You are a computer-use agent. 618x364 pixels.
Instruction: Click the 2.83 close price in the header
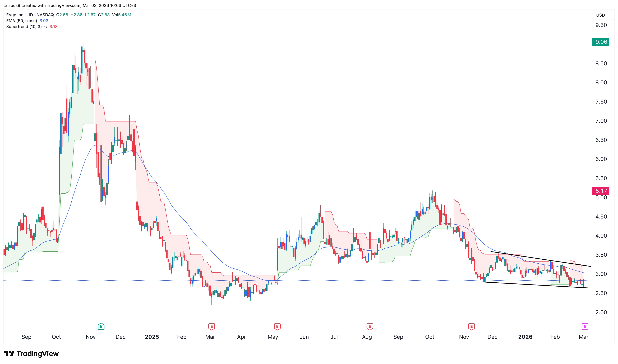coord(105,15)
